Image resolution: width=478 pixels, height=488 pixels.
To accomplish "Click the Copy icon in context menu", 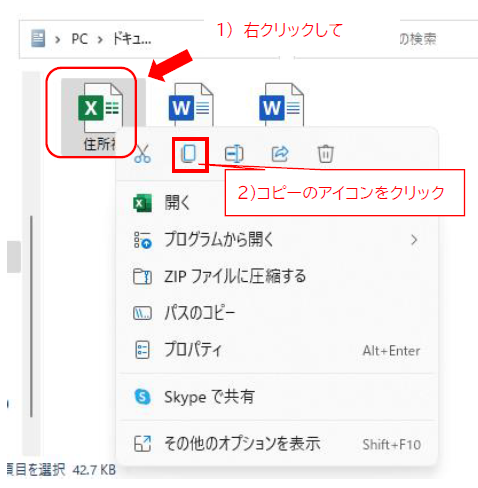I will [x=189, y=154].
